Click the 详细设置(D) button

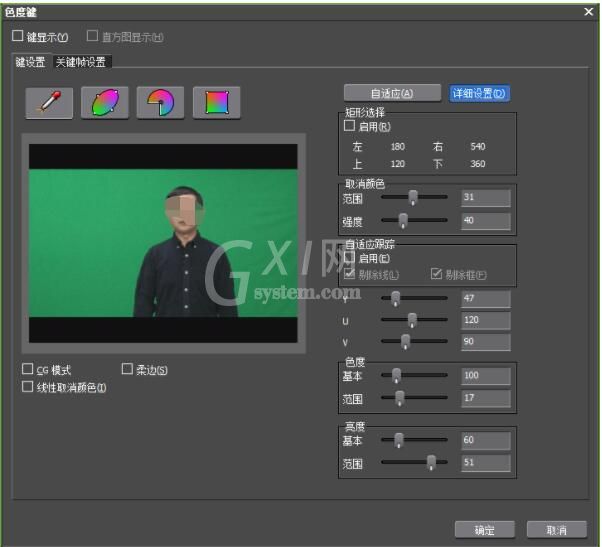pyautogui.click(x=479, y=93)
